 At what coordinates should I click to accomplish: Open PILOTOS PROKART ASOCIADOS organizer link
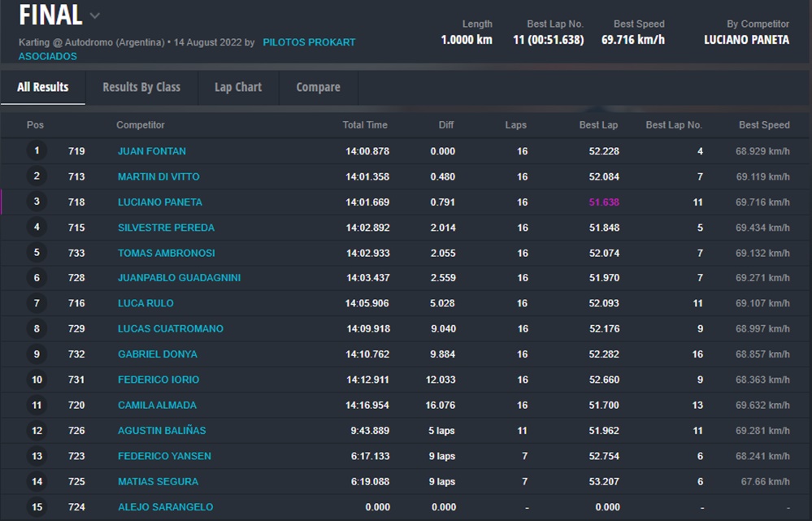[x=309, y=42]
